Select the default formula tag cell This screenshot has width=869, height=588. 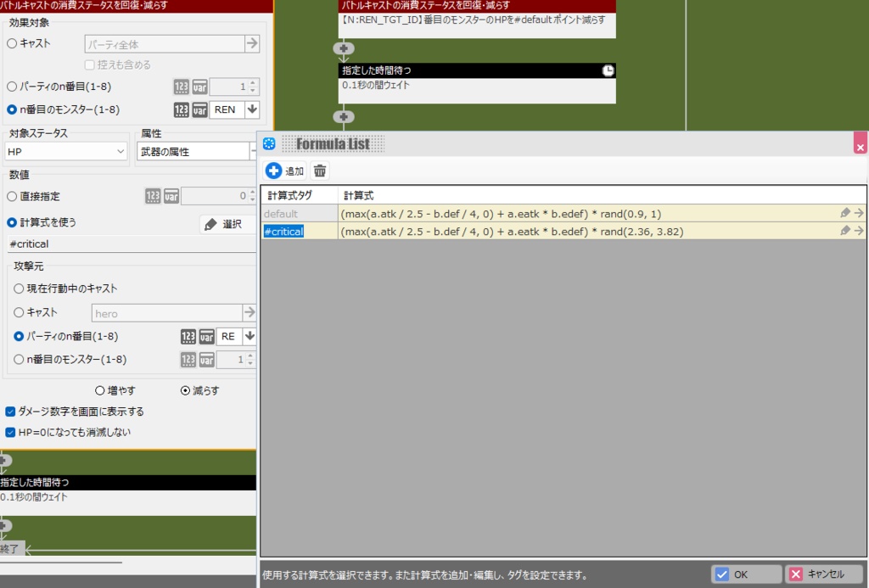pos(300,213)
